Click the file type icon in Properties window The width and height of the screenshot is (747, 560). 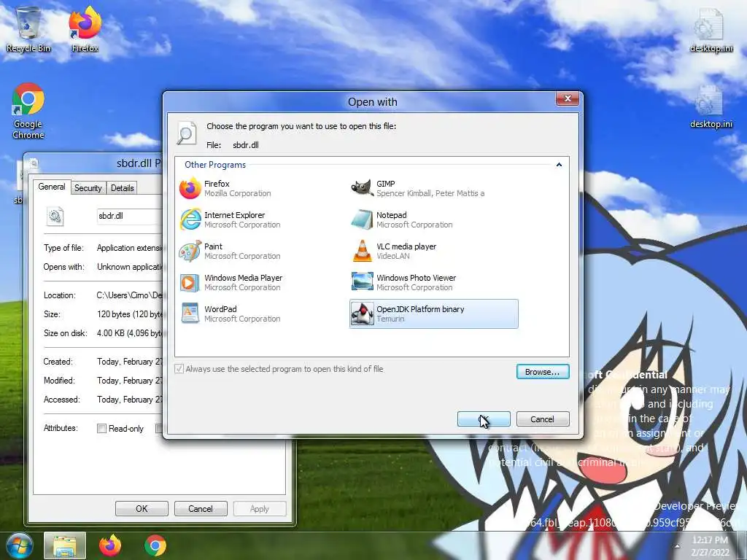[55, 216]
